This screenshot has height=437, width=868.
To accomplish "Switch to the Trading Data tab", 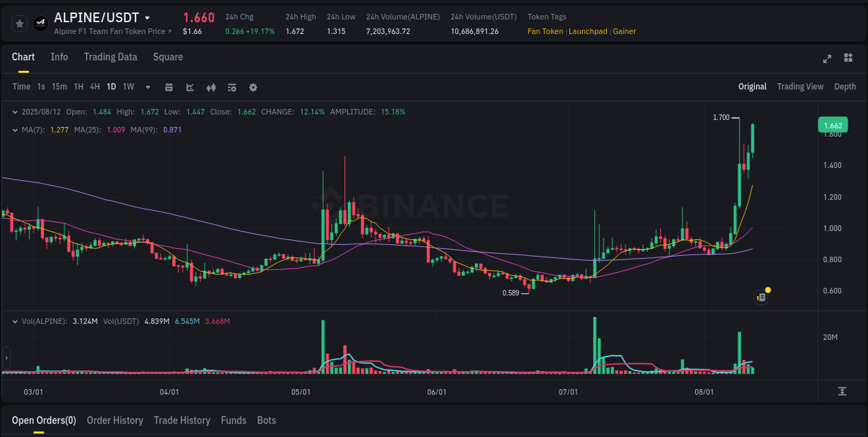I will (x=110, y=57).
